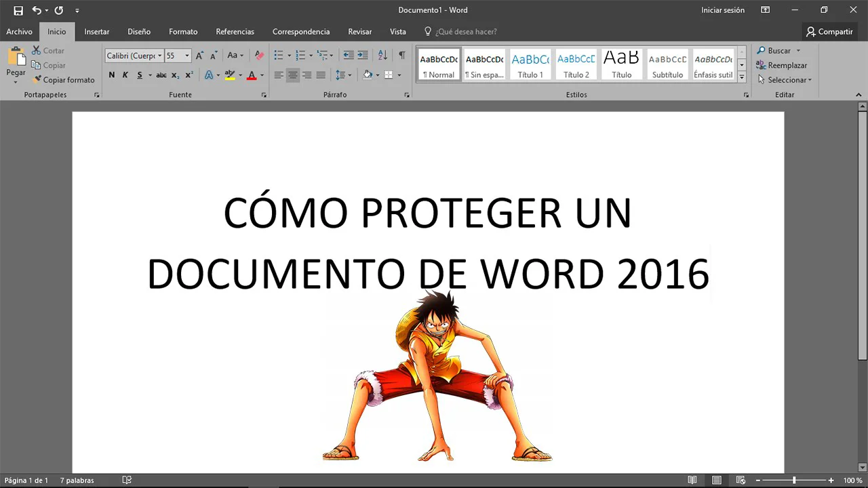Image resolution: width=868 pixels, height=488 pixels.
Task: Open the Insertar ribbon tab
Action: pos(96,32)
